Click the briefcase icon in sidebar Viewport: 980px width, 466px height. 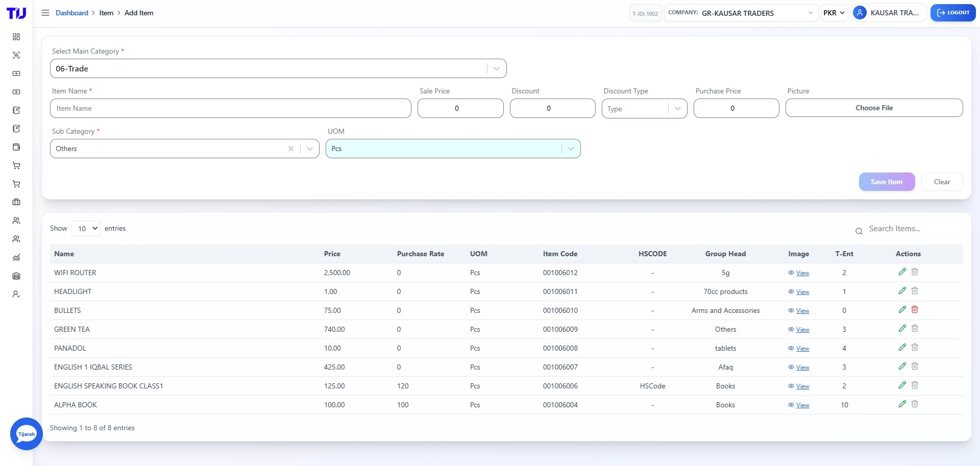click(x=16, y=202)
